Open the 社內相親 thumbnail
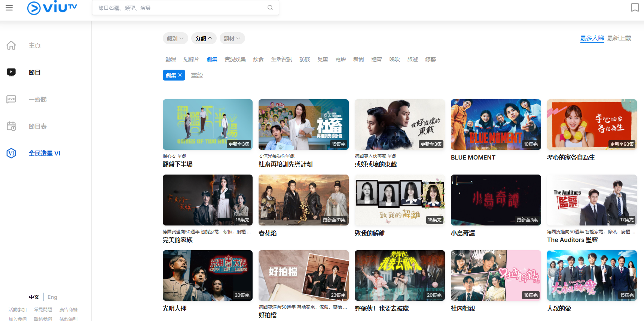The height and width of the screenshot is (321, 644). coord(496,275)
